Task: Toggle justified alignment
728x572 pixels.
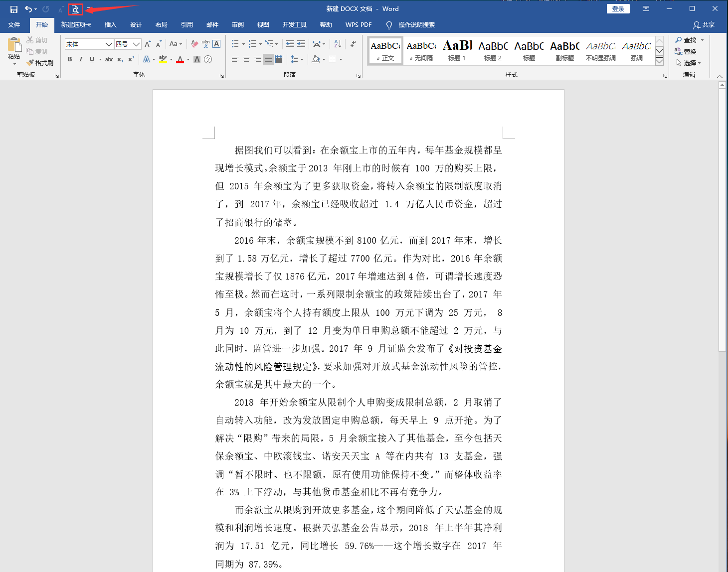Action: tap(268, 59)
